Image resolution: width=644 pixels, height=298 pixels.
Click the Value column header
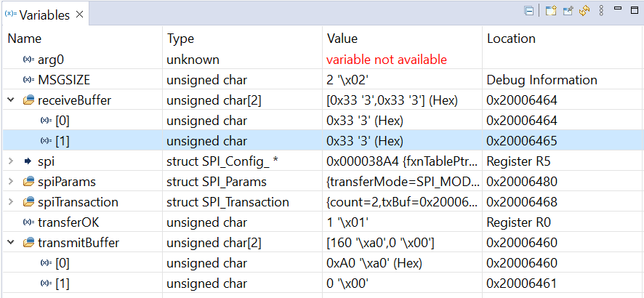coord(342,39)
